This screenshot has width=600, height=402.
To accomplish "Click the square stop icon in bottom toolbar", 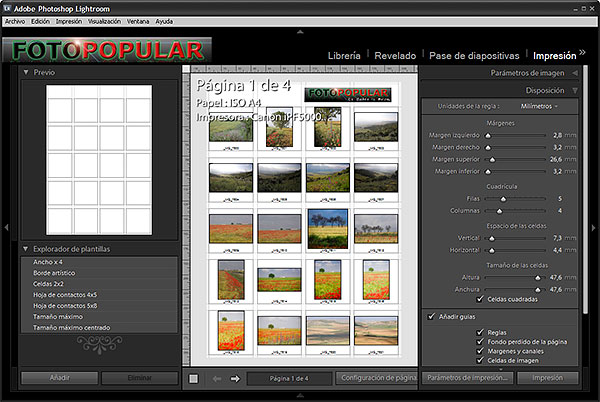I will (x=194, y=379).
